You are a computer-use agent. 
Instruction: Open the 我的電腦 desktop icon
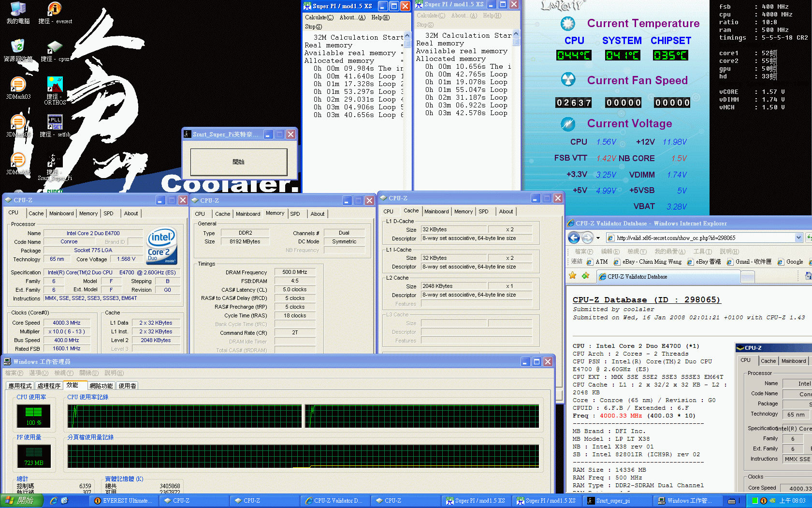click(18, 13)
